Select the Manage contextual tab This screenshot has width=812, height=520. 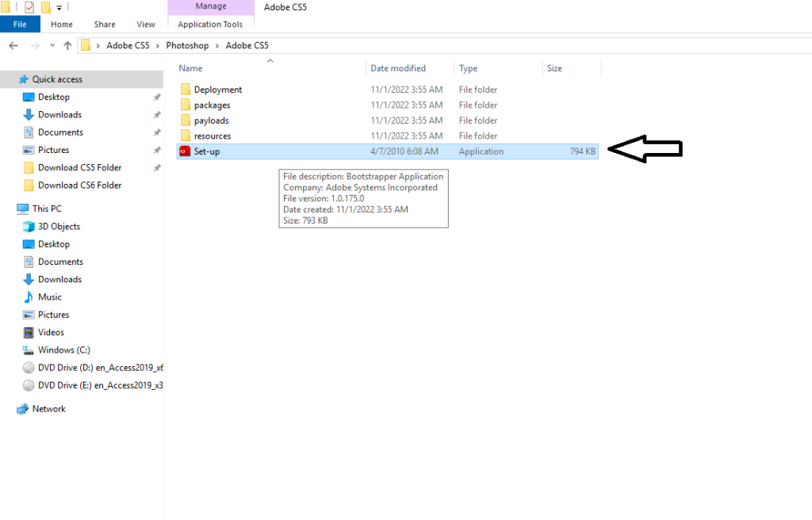pos(211,6)
